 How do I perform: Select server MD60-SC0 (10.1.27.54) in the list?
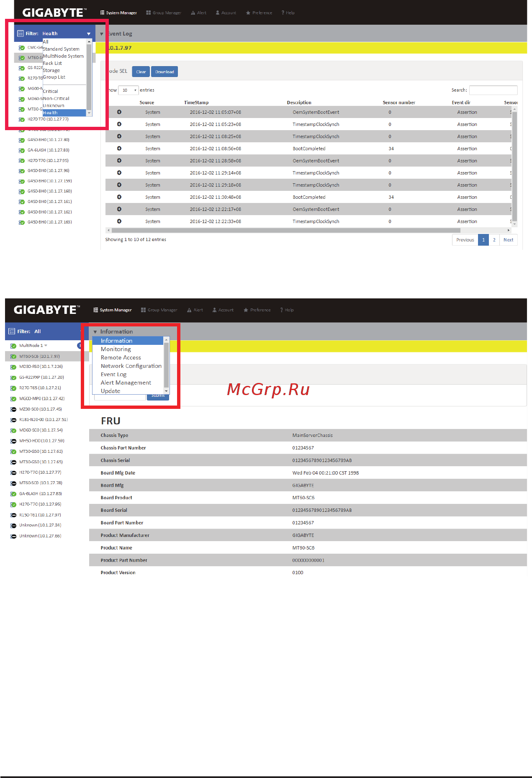point(41,430)
